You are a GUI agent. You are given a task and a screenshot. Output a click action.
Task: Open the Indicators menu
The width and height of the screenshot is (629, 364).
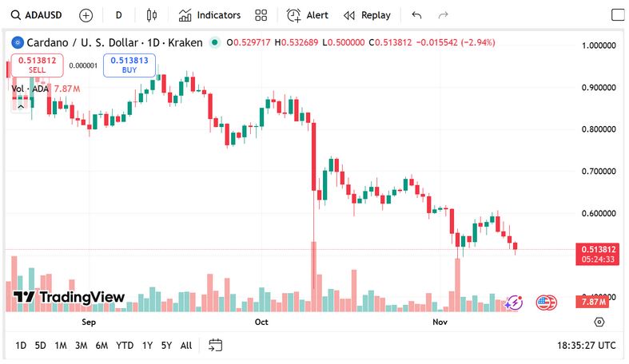click(209, 15)
